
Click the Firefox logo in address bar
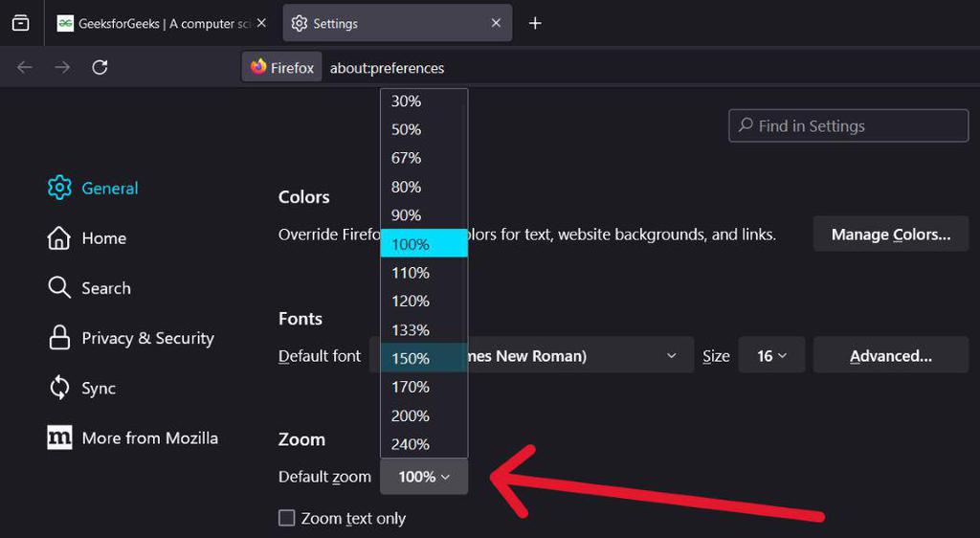coord(258,67)
